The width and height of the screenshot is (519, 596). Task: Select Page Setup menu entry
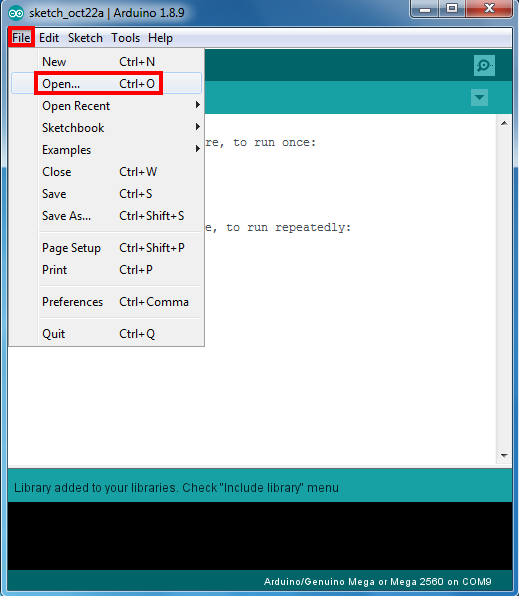coord(106,247)
